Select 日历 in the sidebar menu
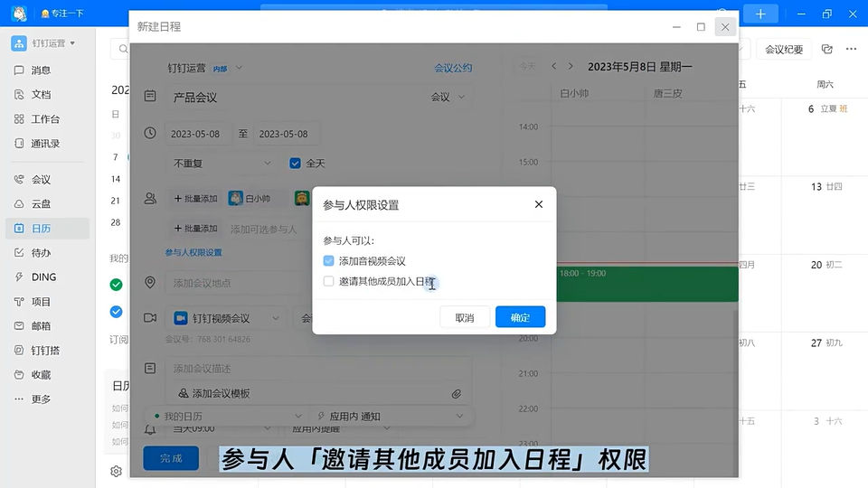The image size is (868, 488). coord(41,229)
